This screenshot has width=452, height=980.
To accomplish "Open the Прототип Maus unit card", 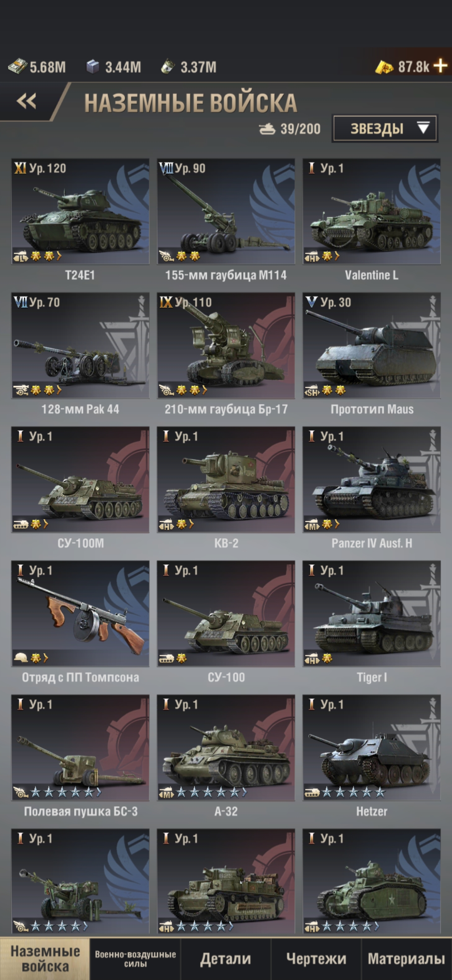I will (x=372, y=353).
